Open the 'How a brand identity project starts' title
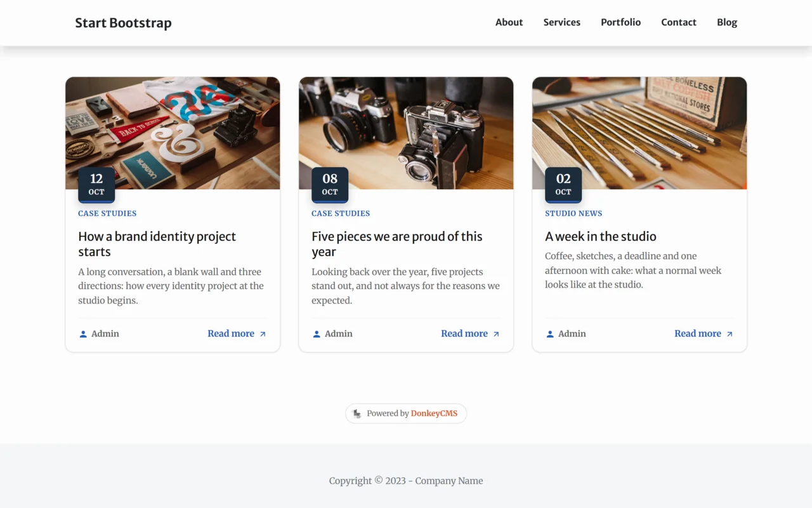This screenshot has width=812, height=508. 157,244
